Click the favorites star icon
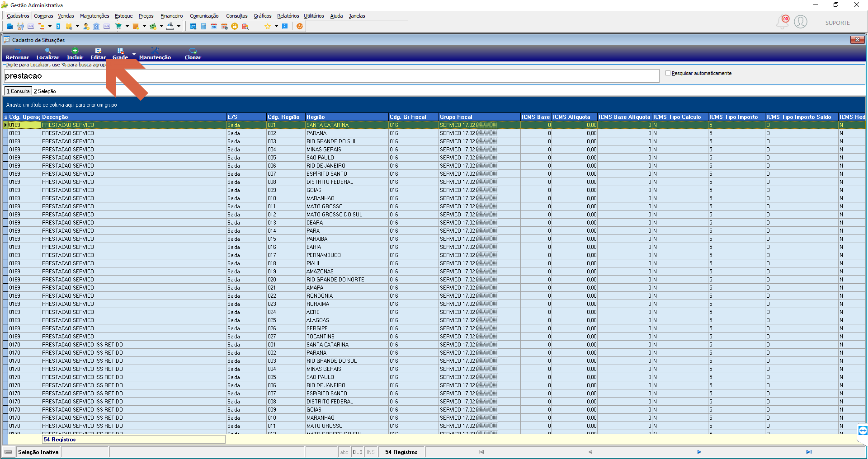This screenshot has height=459, width=868. (x=268, y=26)
